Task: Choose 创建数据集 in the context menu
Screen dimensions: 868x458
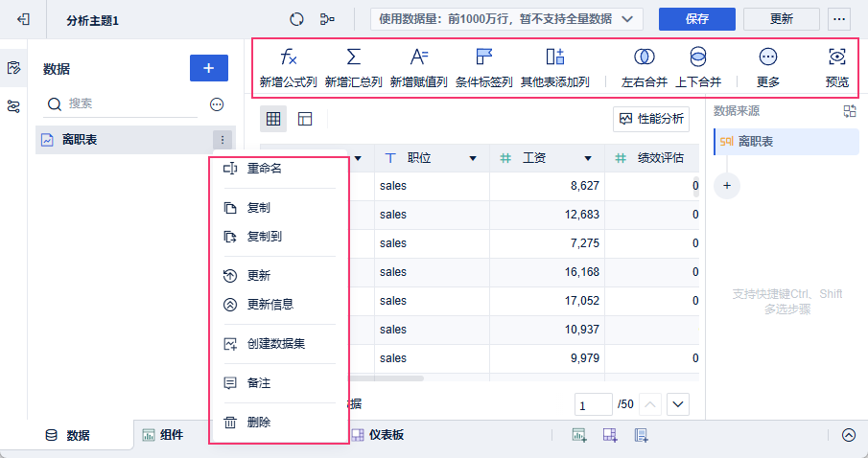Action: click(x=276, y=343)
